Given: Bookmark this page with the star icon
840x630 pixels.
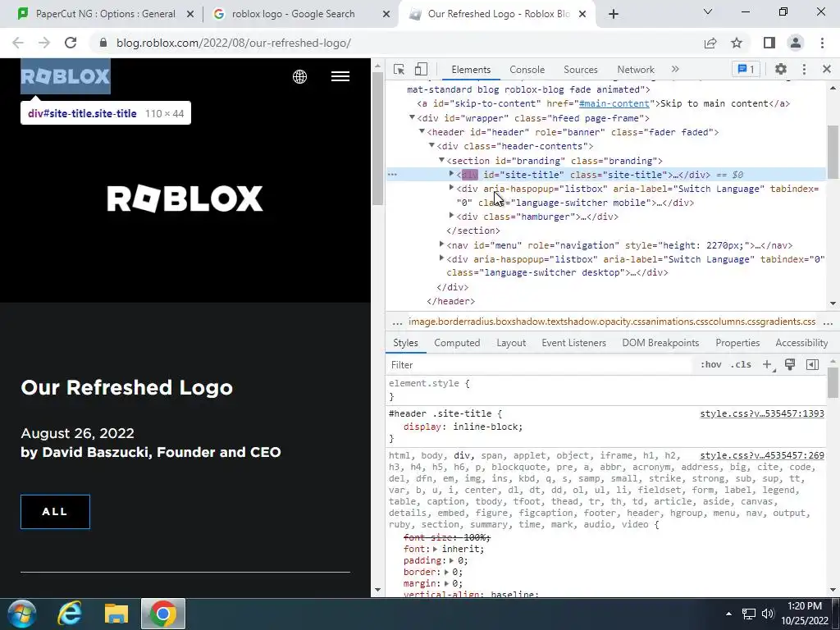Looking at the screenshot, I should click(x=737, y=43).
